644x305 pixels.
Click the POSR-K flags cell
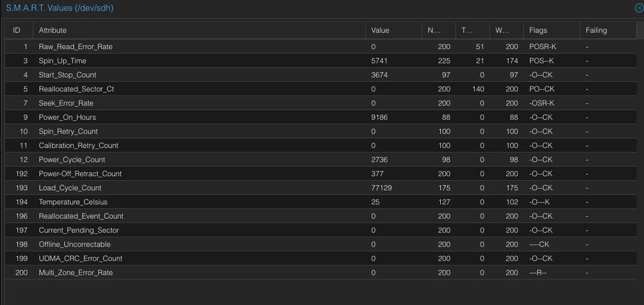tap(543, 46)
